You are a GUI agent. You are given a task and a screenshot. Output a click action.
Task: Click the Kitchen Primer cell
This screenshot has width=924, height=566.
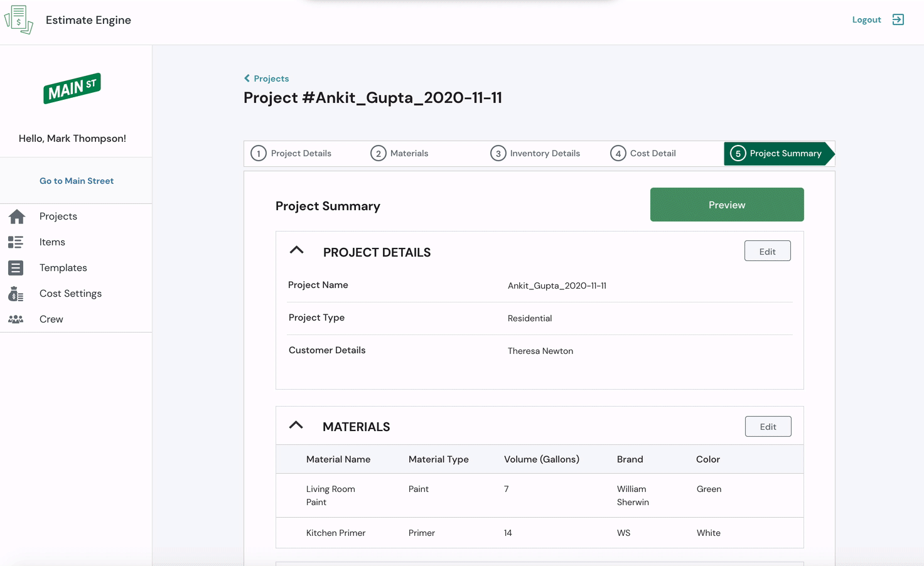coord(336,533)
